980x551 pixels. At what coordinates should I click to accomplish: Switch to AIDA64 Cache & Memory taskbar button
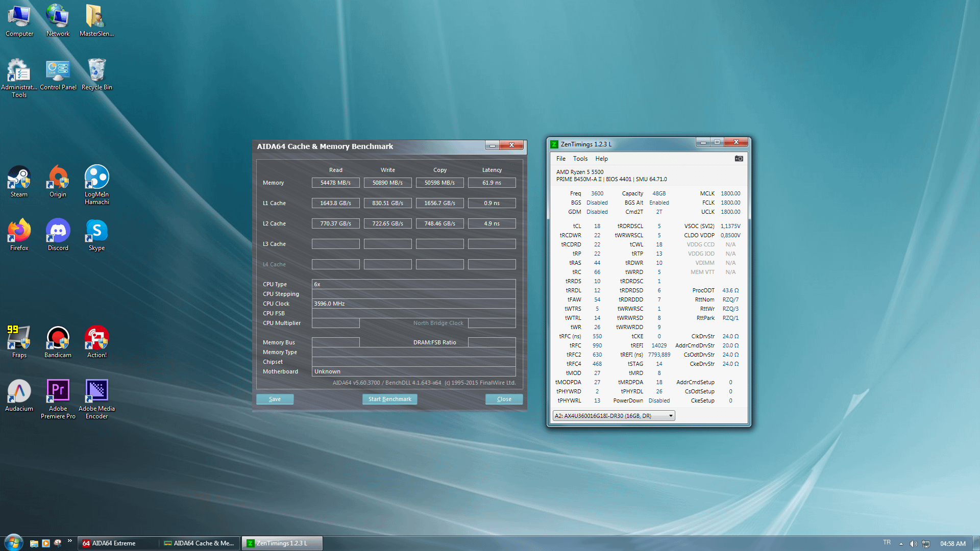point(200,543)
